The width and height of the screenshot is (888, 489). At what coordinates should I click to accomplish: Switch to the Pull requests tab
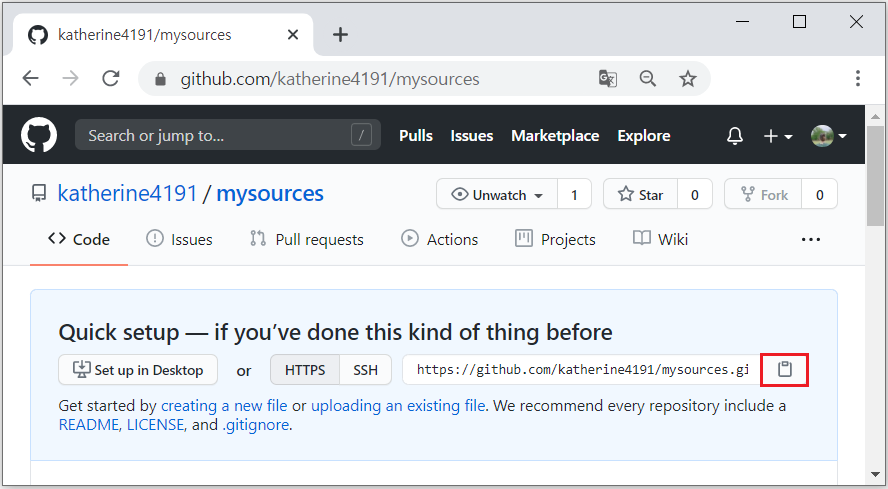click(306, 239)
